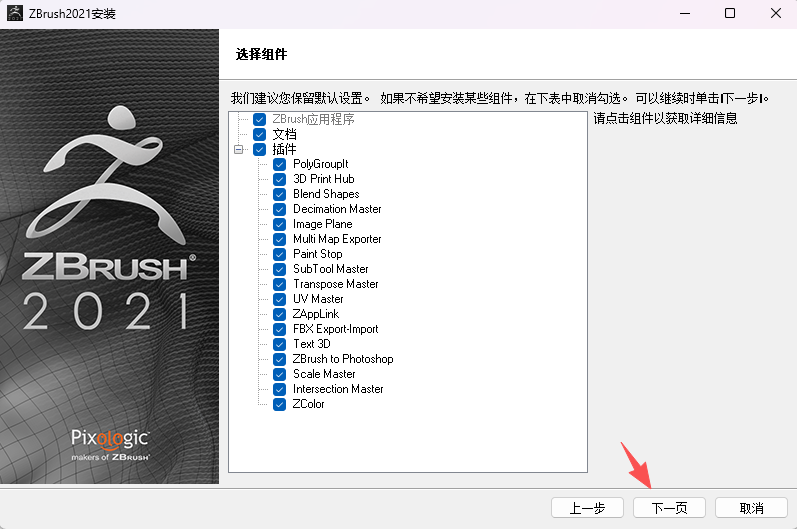The width and height of the screenshot is (797, 529).
Task: Select the ZAppLink label
Action: click(316, 314)
